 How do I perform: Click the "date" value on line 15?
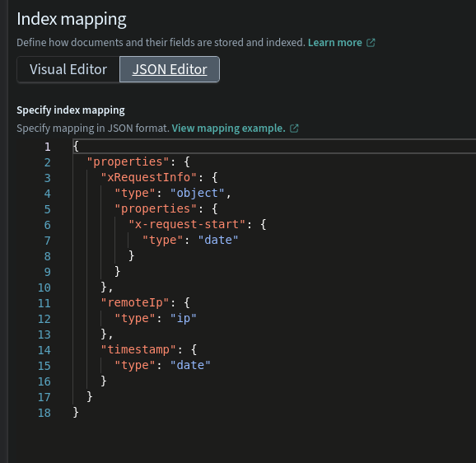190,365
